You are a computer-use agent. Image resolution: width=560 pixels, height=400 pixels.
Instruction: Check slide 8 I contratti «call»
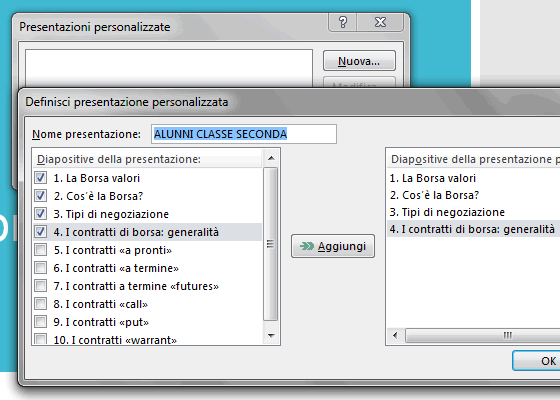tap(40, 304)
